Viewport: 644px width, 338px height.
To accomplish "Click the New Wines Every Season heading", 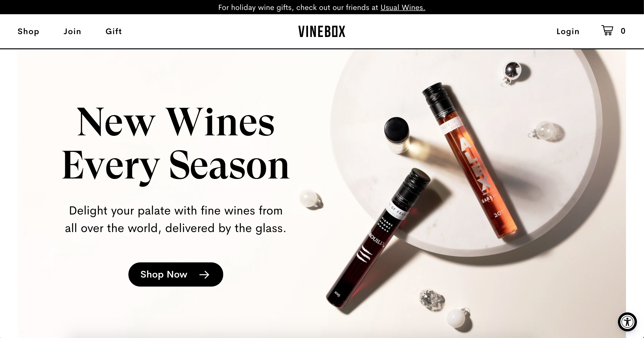I will [x=176, y=144].
